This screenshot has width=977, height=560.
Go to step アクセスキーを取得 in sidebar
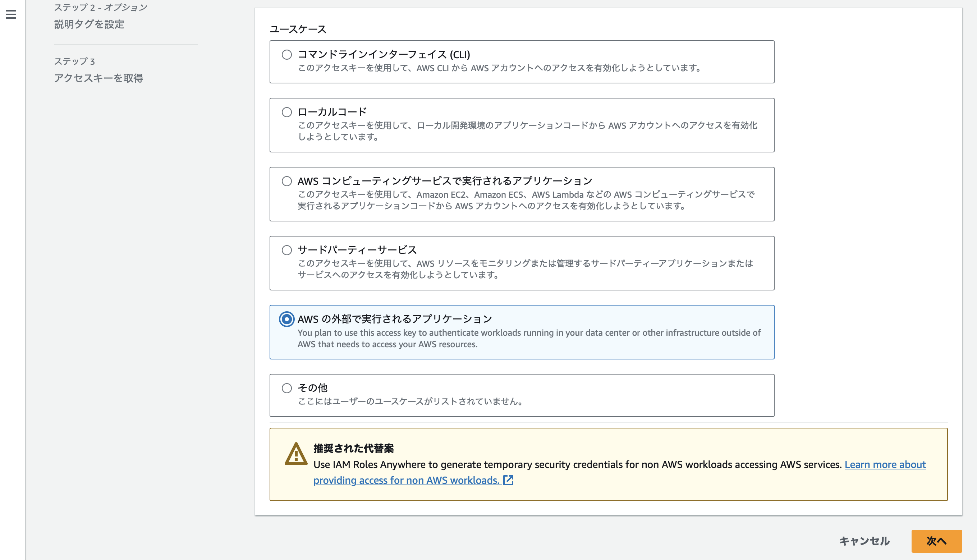[x=98, y=78]
